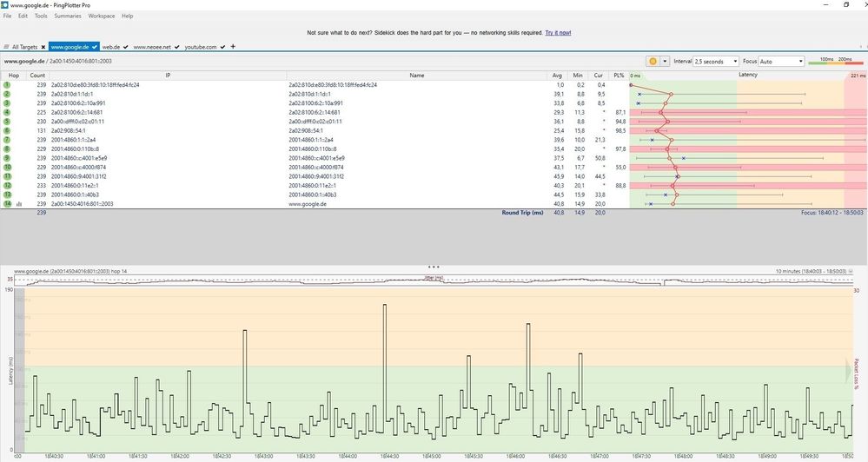Select hop 1 green circle
Screen dimensions: 868x462
pyautogui.click(x=7, y=84)
